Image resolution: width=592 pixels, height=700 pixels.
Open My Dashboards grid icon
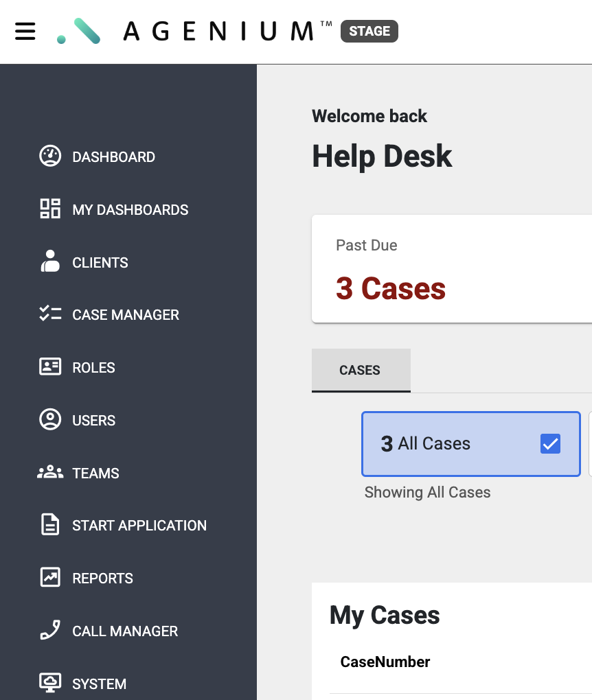[x=50, y=209]
